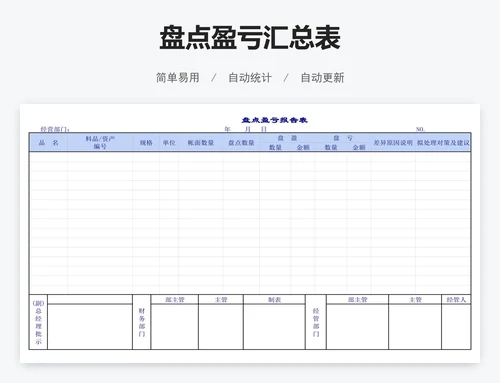This screenshot has width=500, height=383.
Task: Click the 金额 subheader under 盘亏
Action: (359, 147)
